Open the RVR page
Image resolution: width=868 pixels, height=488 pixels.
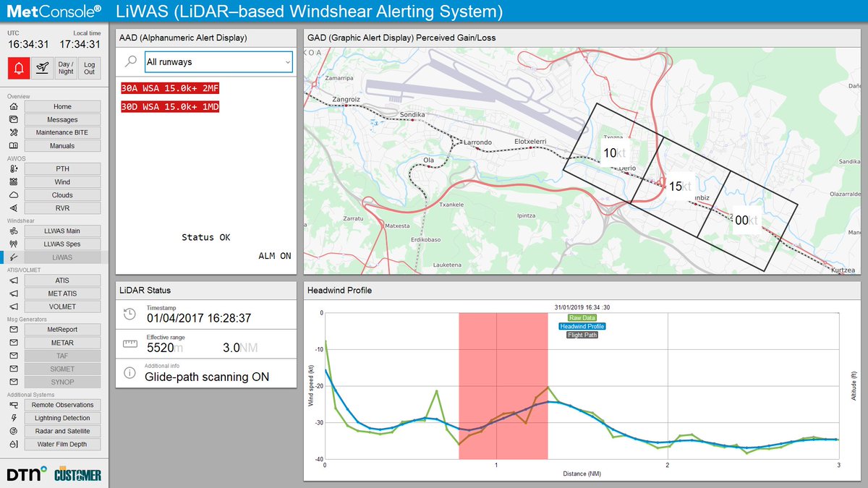[x=62, y=208]
